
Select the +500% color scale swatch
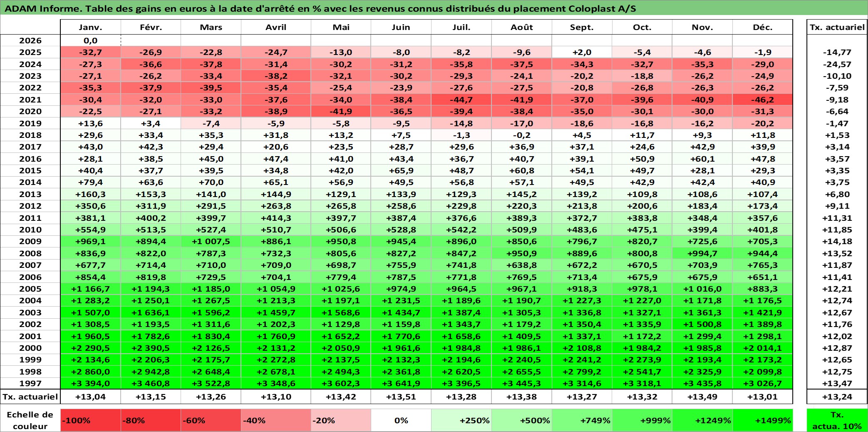click(x=522, y=420)
